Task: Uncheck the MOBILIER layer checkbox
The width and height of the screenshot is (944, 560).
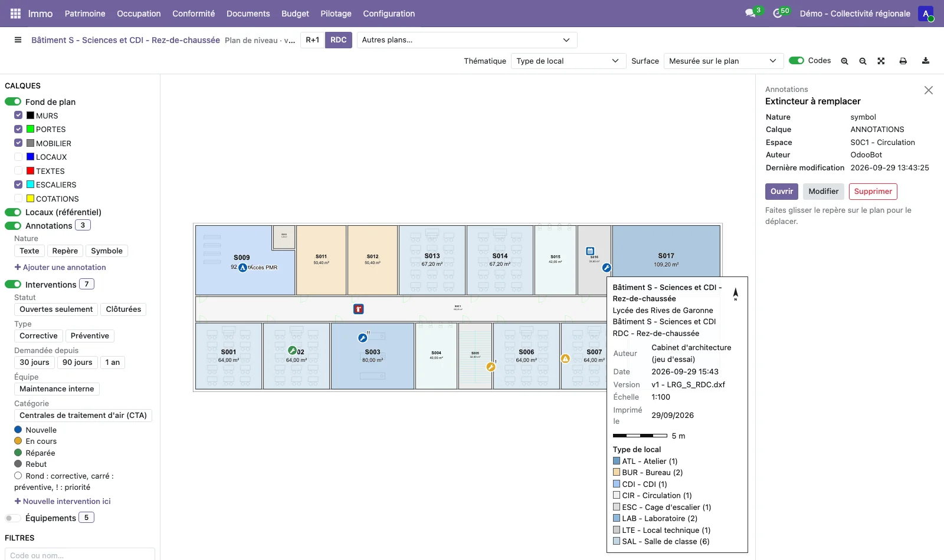Action: coord(18,143)
